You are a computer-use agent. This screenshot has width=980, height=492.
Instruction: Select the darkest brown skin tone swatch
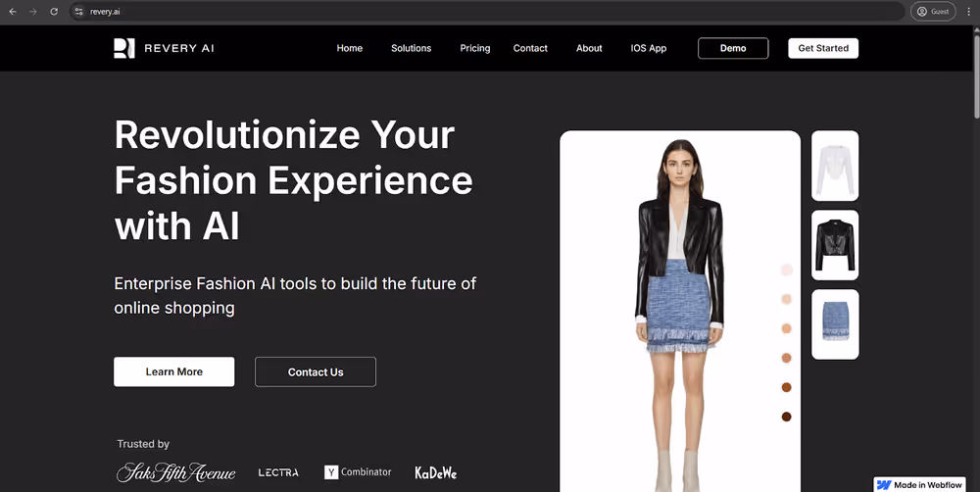pos(786,417)
